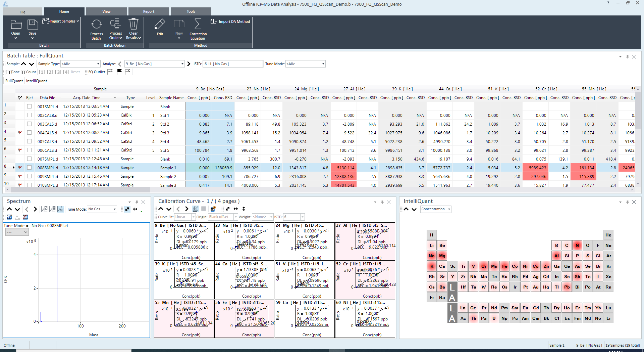This screenshot has height=352, width=644.
Task: Click the filled black FQ Outlier flag
Action: coord(119,72)
